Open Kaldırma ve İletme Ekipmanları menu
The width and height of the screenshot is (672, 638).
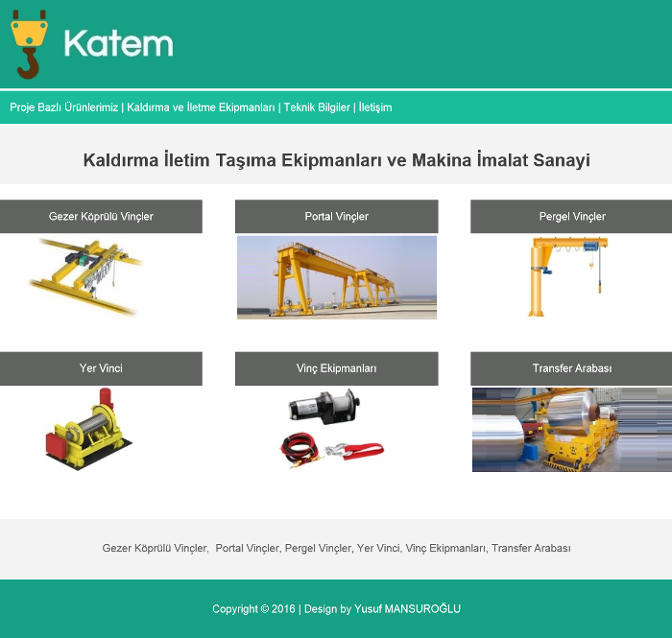pos(201,107)
